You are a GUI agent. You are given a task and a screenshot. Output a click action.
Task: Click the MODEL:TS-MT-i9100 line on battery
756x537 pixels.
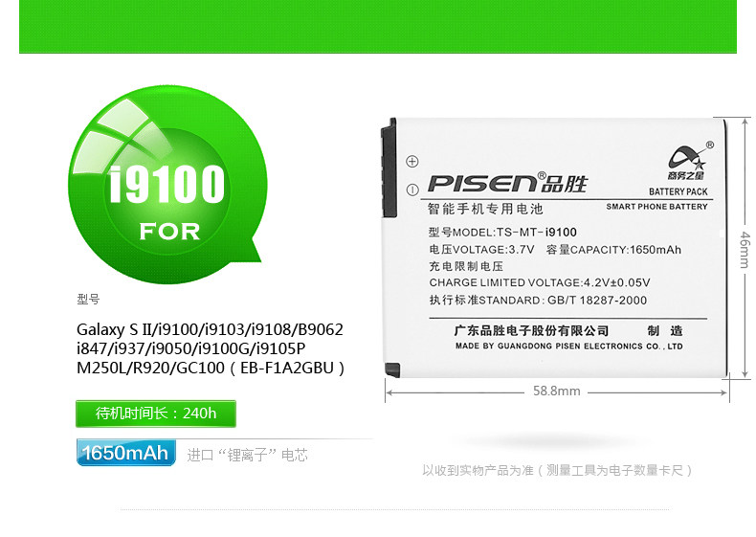[x=502, y=232]
